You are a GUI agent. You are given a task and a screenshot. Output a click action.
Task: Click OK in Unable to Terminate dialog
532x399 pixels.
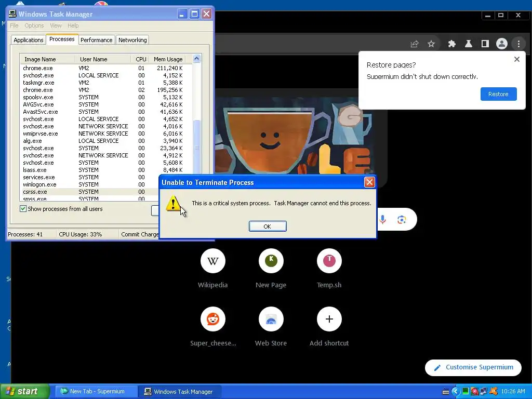coord(268,227)
